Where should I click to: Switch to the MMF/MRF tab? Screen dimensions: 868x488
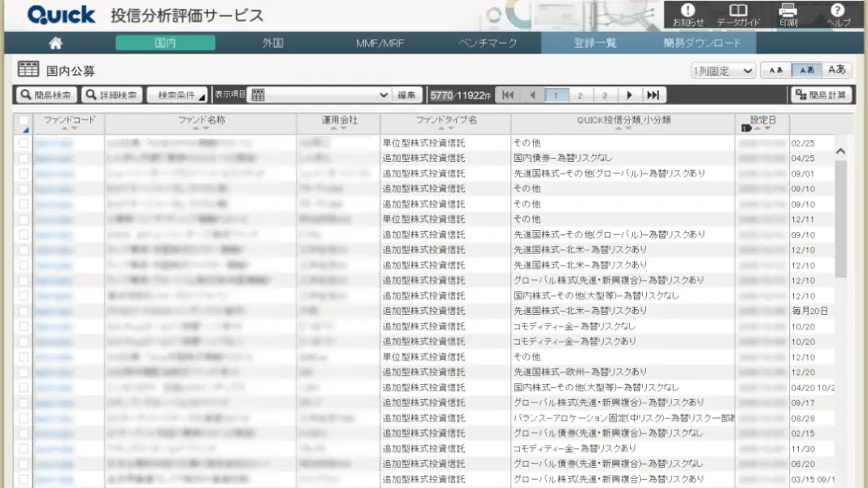(x=380, y=43)
